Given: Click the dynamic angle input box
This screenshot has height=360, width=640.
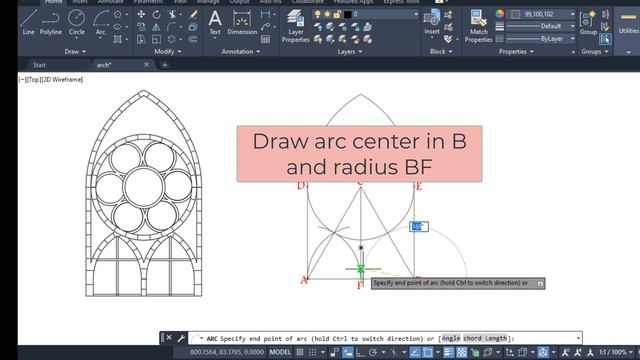Looking at the screenshot, I should pyautogui.click(x=419, y=227).
